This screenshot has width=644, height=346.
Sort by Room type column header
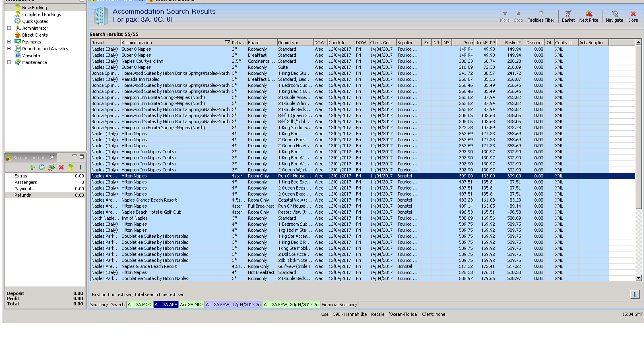click(295, 43)
